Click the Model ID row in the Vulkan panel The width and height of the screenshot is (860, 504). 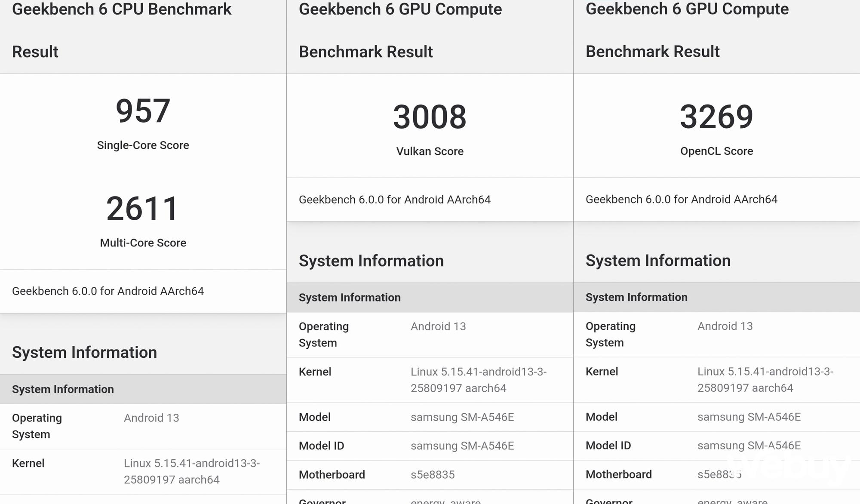tap(430, 446)
